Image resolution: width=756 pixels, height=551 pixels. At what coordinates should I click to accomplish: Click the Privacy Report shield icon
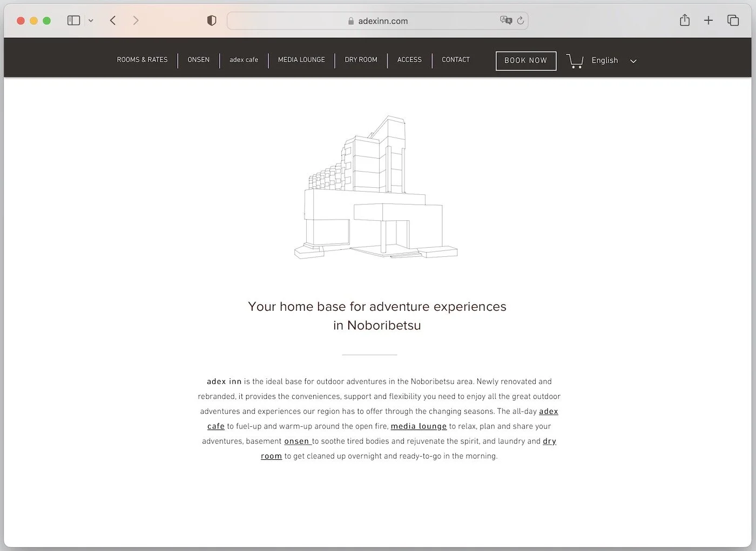211,20
